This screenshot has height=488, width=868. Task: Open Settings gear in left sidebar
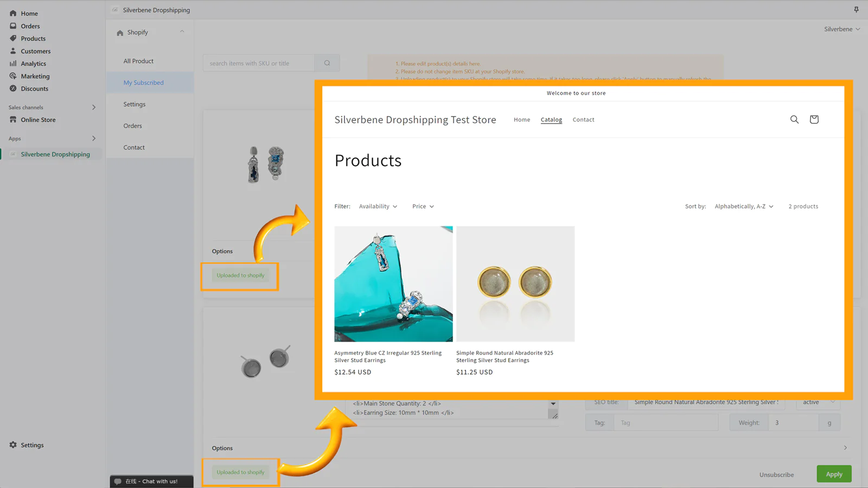point(13,445)
